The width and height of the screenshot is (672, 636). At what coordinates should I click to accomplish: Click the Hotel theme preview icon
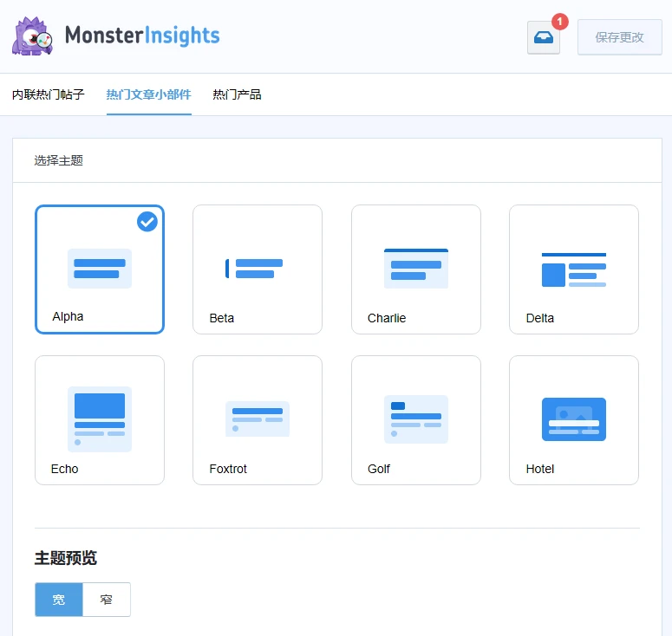(x=574, y=419)
